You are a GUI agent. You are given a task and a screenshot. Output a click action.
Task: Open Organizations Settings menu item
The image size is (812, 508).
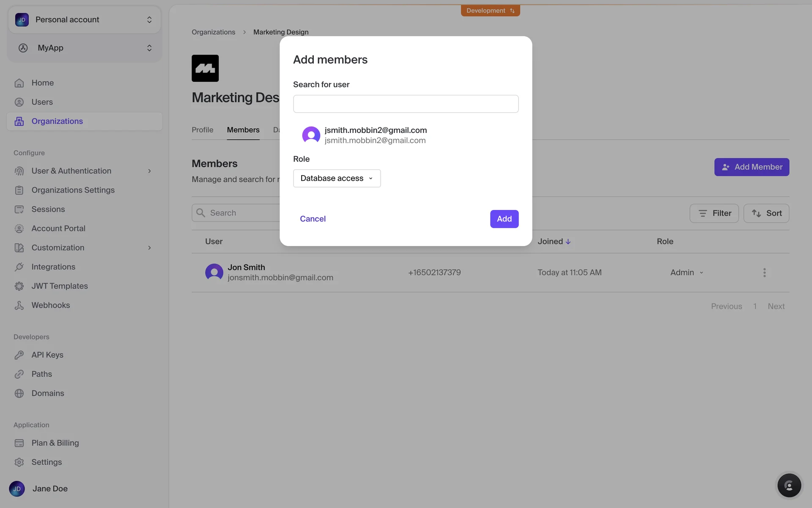pyautogui.click(x=73, y=190)
